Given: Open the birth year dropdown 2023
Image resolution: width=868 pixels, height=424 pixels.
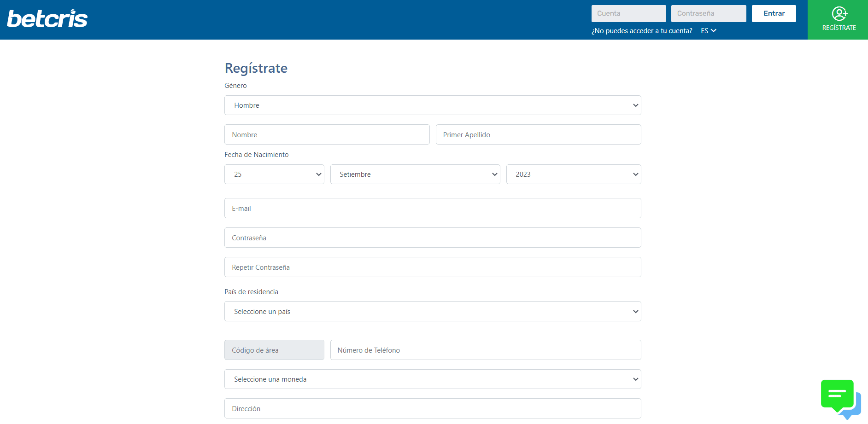Looking at the screenshot, I should [573, 174].
